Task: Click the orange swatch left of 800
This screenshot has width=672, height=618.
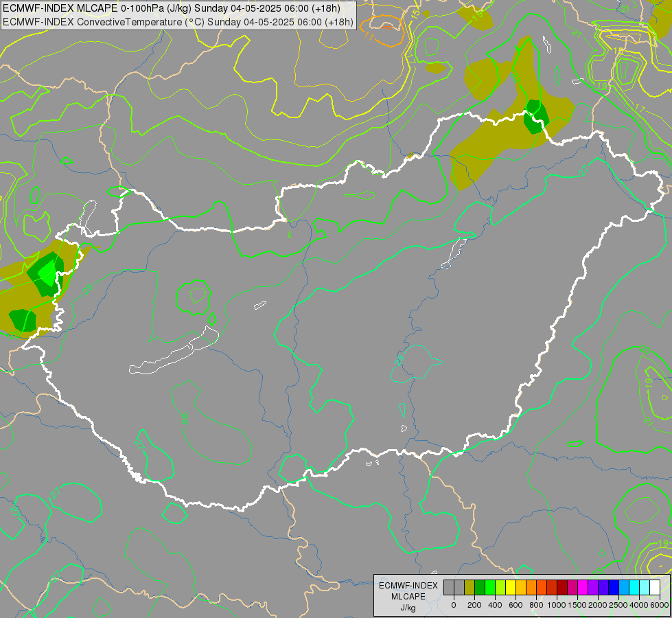Action: [x=531, y=587]
